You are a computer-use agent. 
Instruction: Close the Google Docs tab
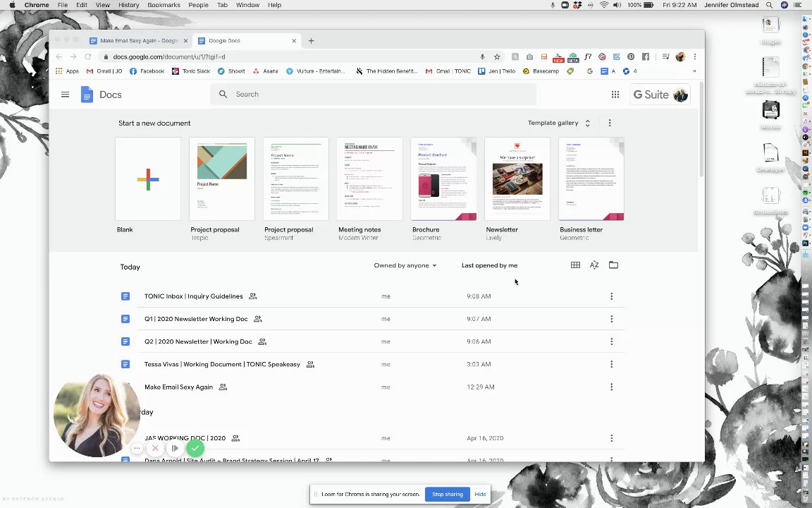(x=294, y=40)
